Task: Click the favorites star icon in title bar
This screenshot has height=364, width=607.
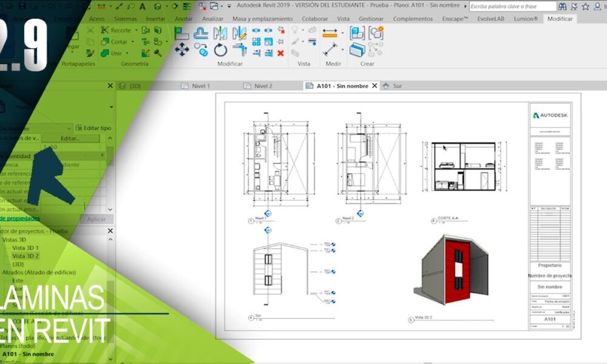Action: [x=586, y=6]
